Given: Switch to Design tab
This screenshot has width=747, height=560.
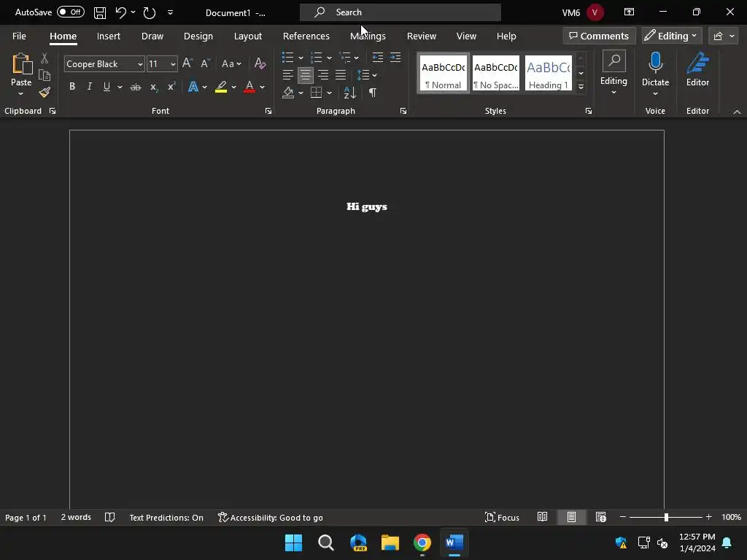Looking at the screenshot, I should pos(198,36).
